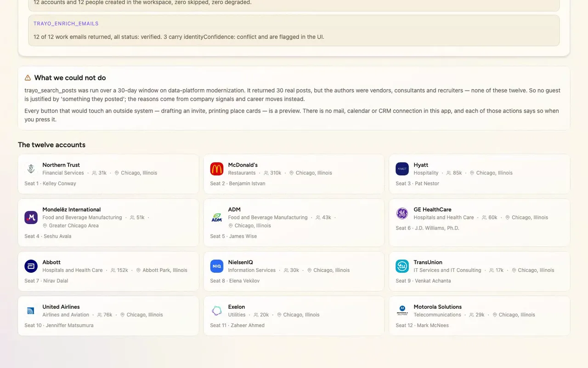This screenshot has width=588, height=368.
Task: Click the employee count icon on McDonald's card
Action: 266,173
